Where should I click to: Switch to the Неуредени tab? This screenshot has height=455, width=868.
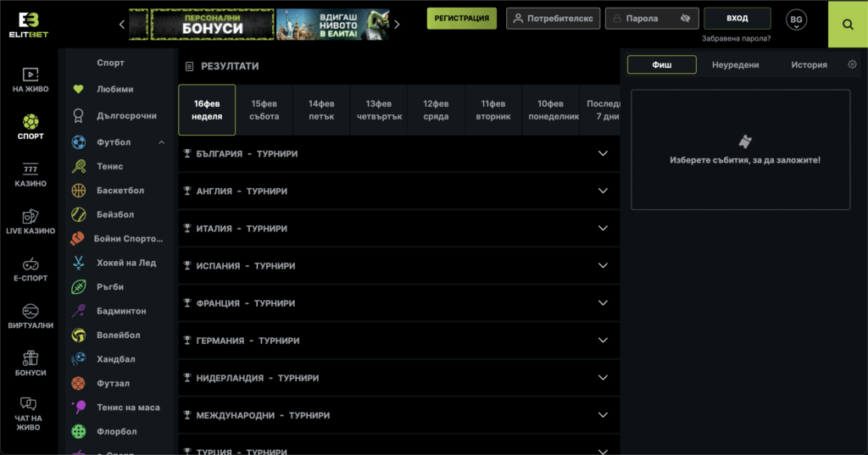(x=735, y=64)
